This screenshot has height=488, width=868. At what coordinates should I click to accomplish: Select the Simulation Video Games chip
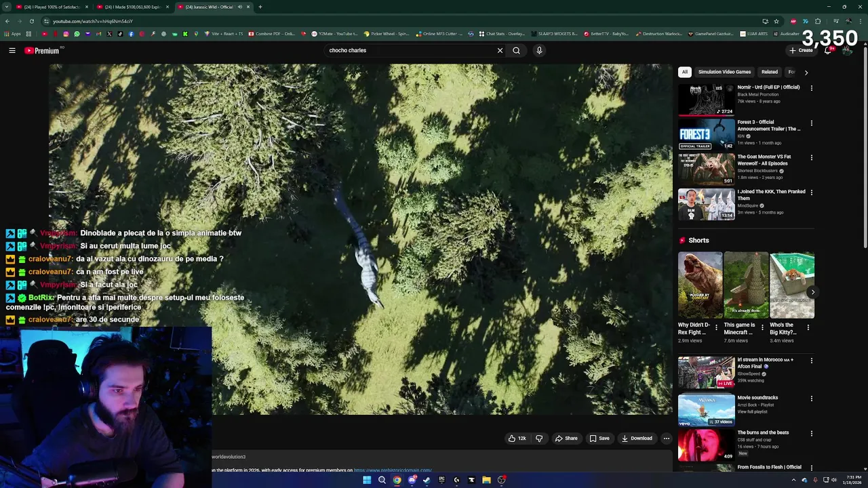[x=724, y=72]
